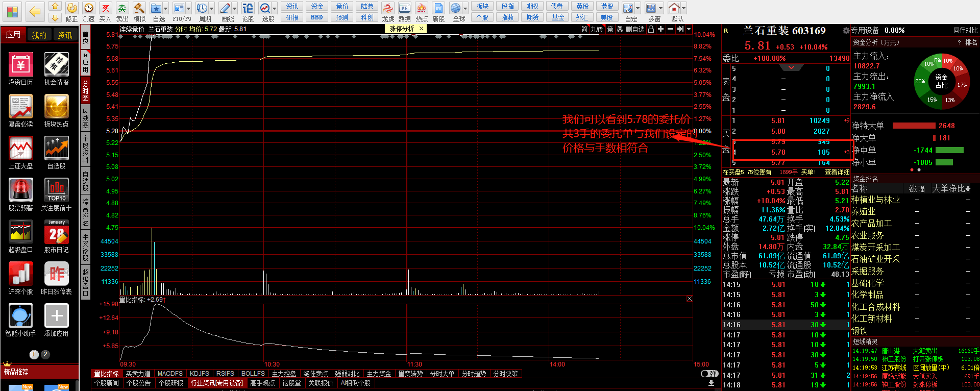Expand the 周期 period dropdown arrow
The height and width of the screenshot is (391, 980).
[x=212, y=9]
